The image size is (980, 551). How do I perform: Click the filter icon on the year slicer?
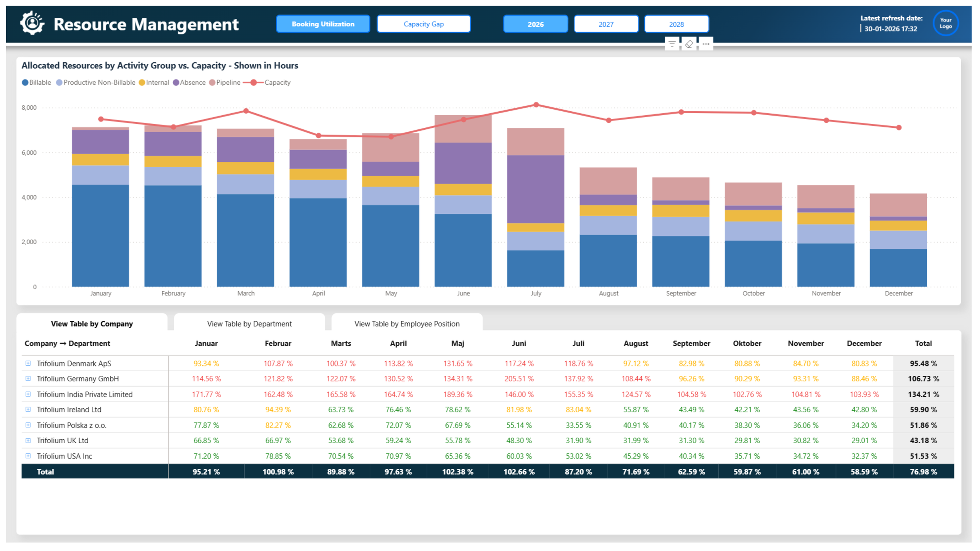[x=672, y=44]
